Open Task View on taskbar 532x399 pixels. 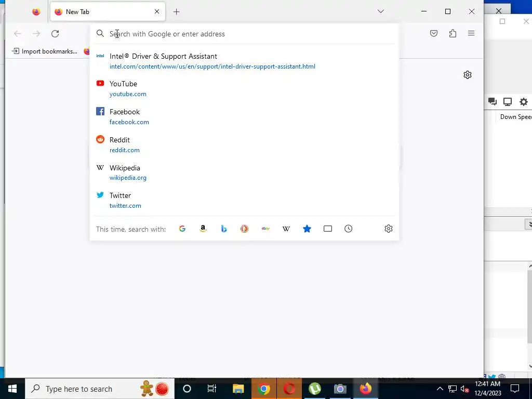point(212,389)
